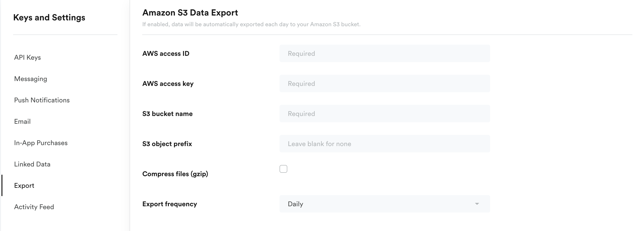Enable the Compress files (gzip) checkbox
This screenshot has width=644, height=231.
283,169
